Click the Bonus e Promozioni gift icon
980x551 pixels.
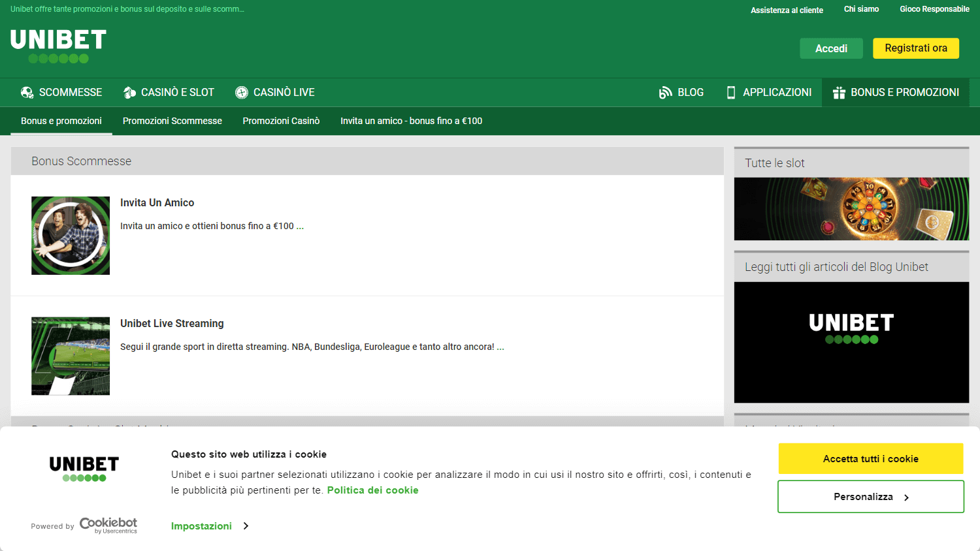pyautogui.click(x=839, y=93)
